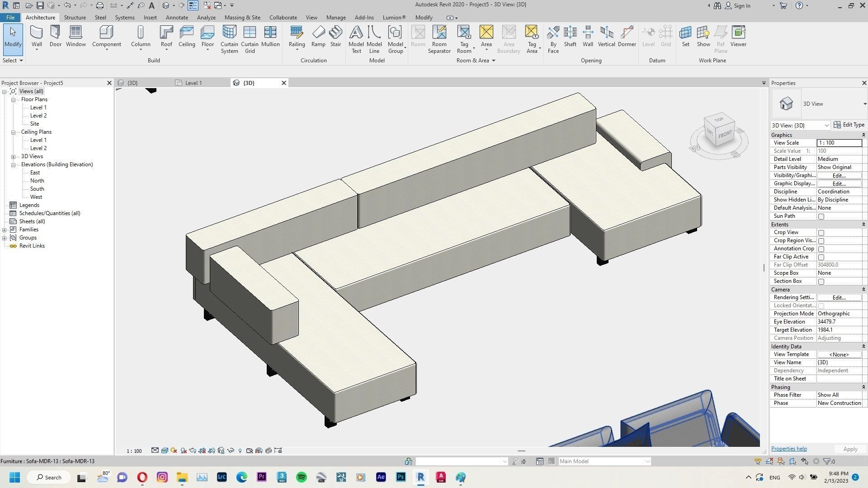Screen dimensions: 868x488
Task: Select the Area tool
Action: click(486, 37)
